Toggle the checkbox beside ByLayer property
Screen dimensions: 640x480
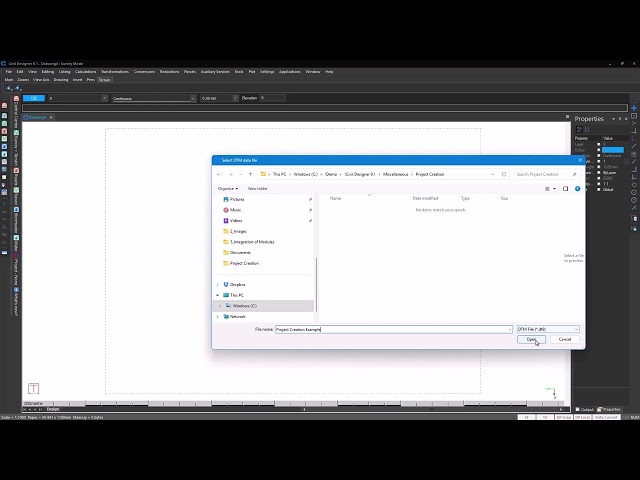point(599,173)
